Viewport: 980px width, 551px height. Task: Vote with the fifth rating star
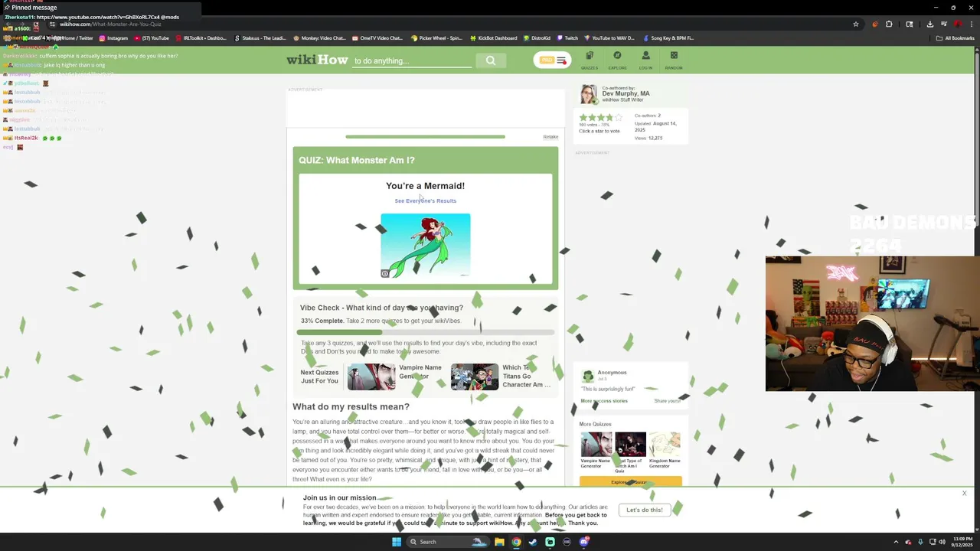coord(619,118)
